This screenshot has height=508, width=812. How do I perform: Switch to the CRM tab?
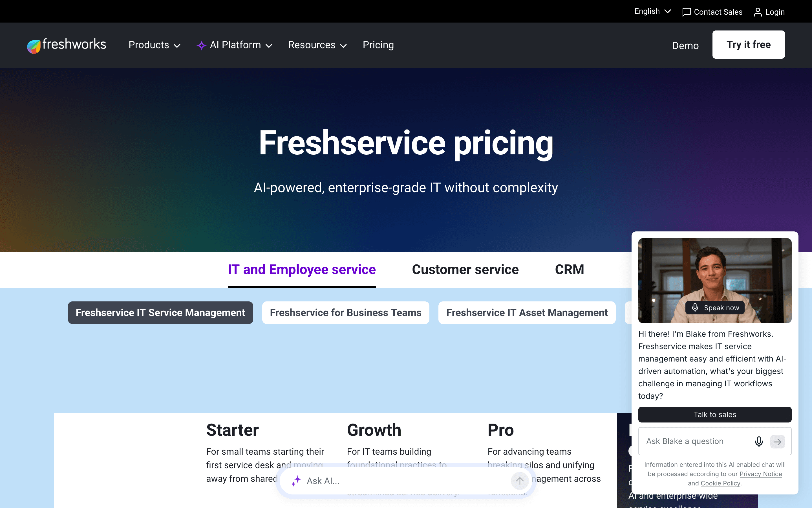(570, 270)
